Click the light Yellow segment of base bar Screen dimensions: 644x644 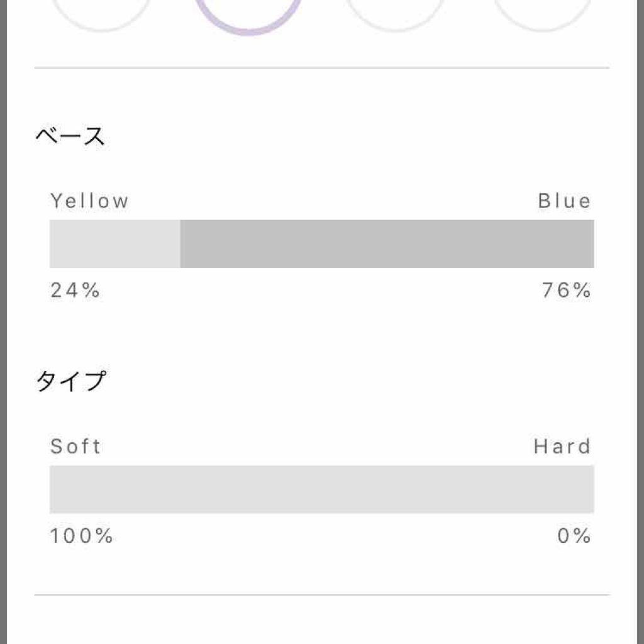[x=114, y=244]
